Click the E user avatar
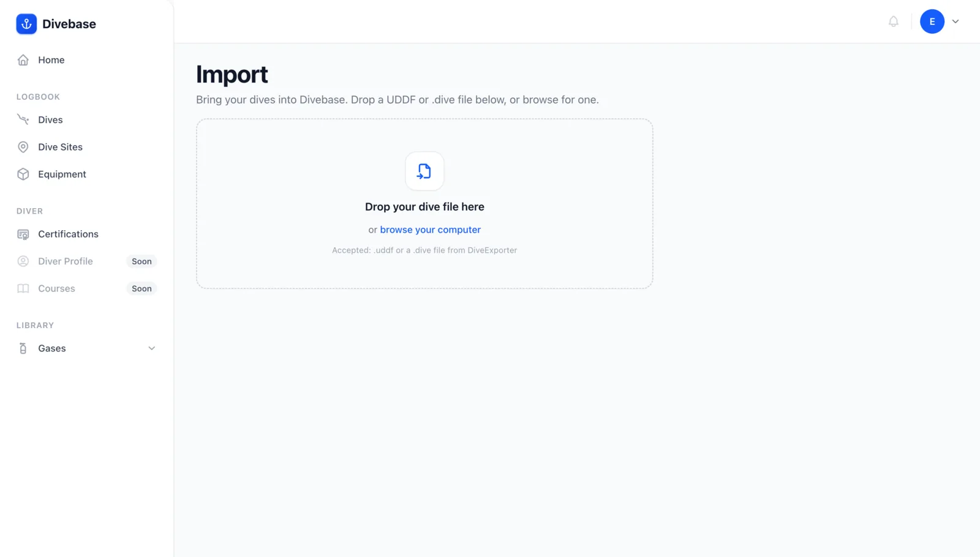Screen dimensions: 980x557 932,21
